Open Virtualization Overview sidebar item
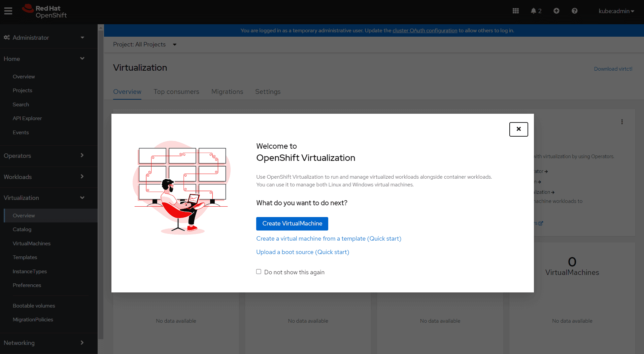This screenshot has height=354, width=644. 50,215
